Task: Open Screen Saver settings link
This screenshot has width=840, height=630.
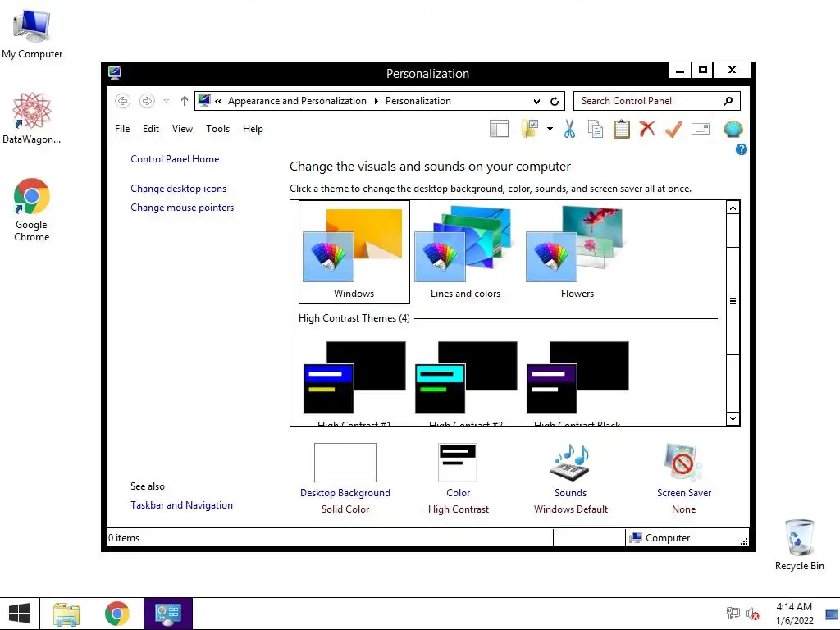Action: 684,493
